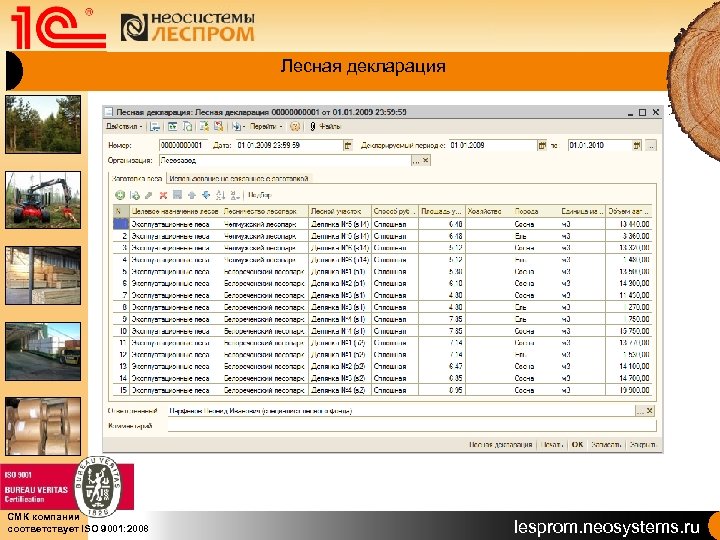Select table row number 2

[x=382, y=236]
